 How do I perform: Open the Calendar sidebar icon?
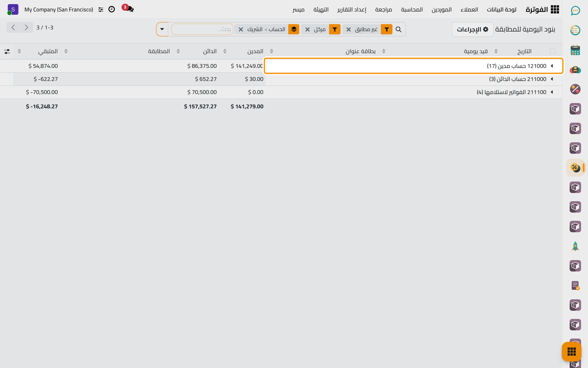pos(575,50)
